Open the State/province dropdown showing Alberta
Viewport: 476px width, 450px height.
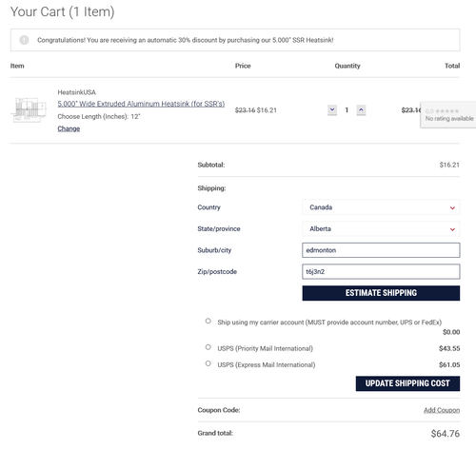click(381, 229)
